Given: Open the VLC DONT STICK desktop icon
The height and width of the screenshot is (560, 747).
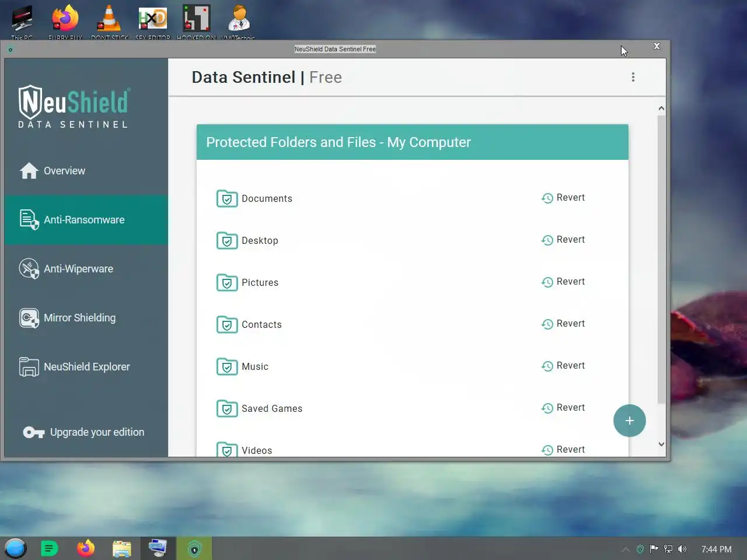Looking at the screenshot, I should 109,22.
